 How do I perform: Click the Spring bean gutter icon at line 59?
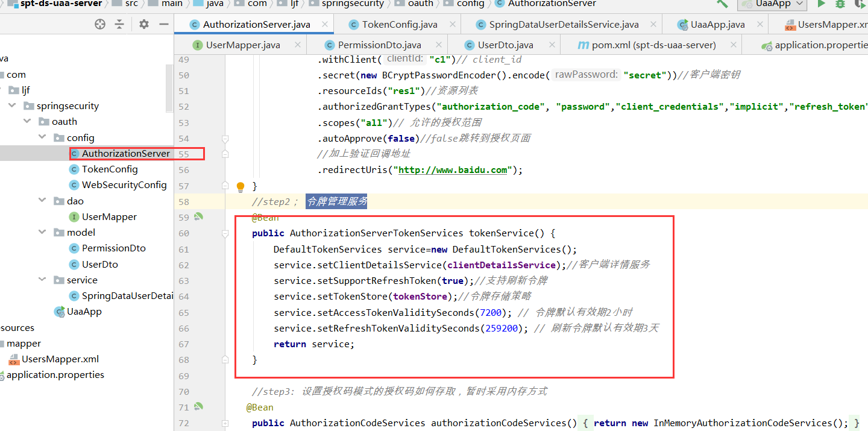tap(198, 217)
